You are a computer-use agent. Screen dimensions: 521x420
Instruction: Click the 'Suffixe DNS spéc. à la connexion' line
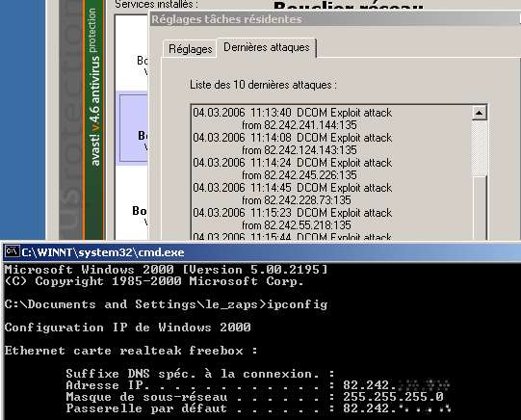pos(200,374)
